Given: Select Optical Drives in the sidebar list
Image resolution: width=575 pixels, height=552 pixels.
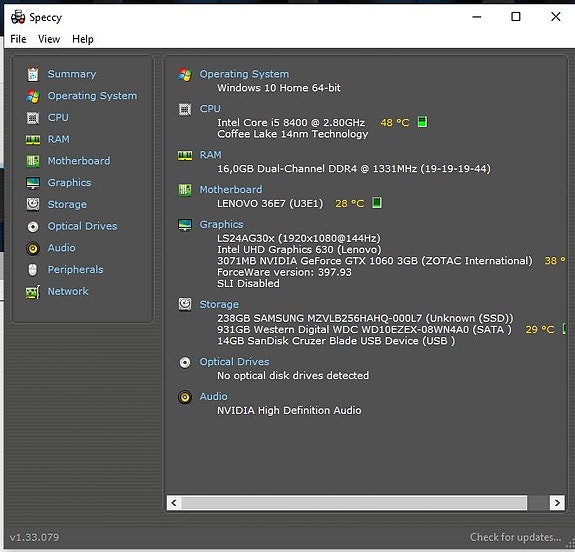Looking at the screenshot, I should 83,226.
